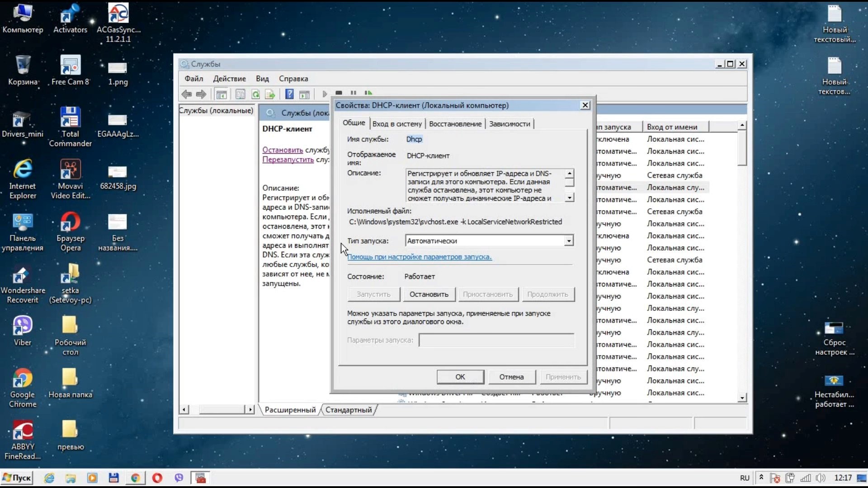The image size is (868, 488).
Task: Open the Зависимости tab
Action: pyautogui.click(x=509, y=124)
